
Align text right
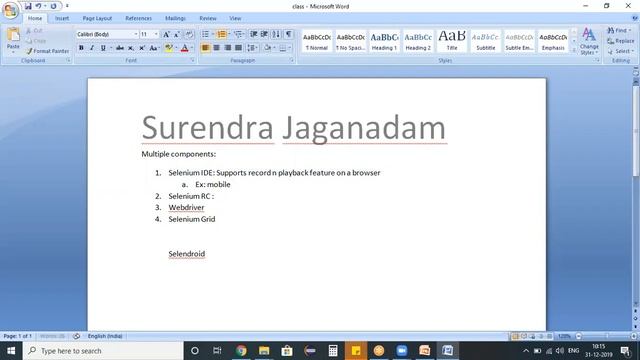[227, 48]
